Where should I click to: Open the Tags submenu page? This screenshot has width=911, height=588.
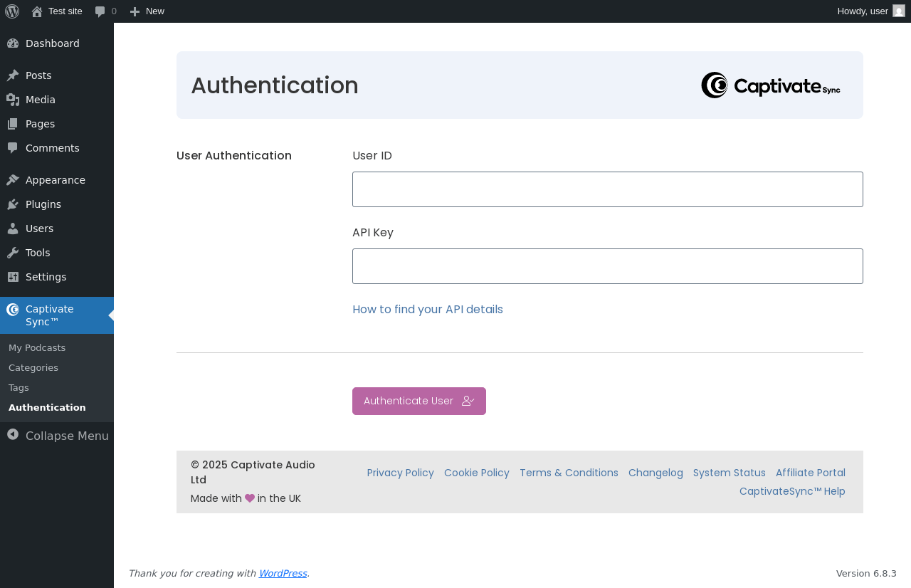tap(19, 388)
